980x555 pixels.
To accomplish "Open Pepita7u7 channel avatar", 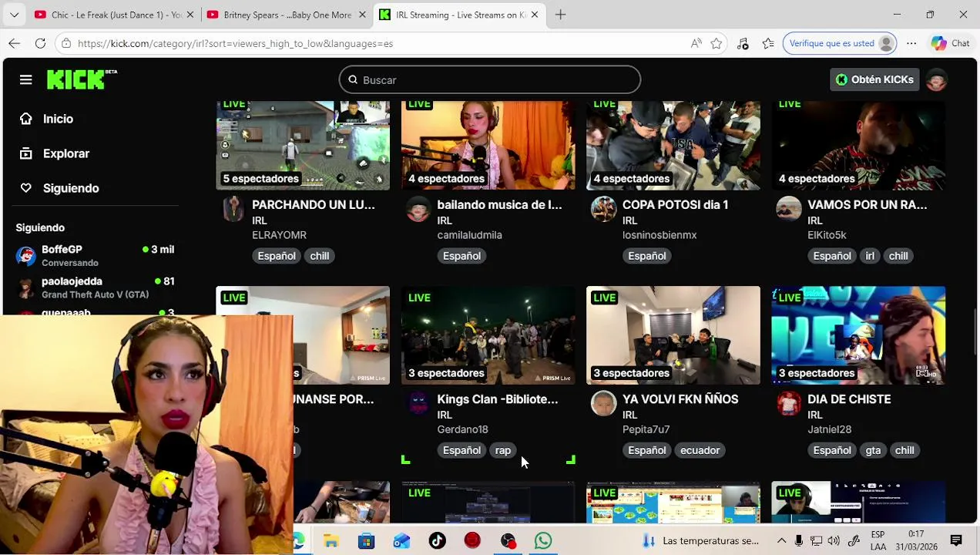I will pyautogui.click(x=603, y=403).
